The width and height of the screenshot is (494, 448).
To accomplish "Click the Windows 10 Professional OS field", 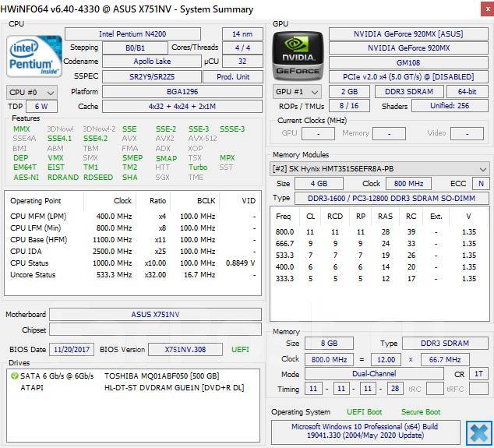I will click(365, 431).
